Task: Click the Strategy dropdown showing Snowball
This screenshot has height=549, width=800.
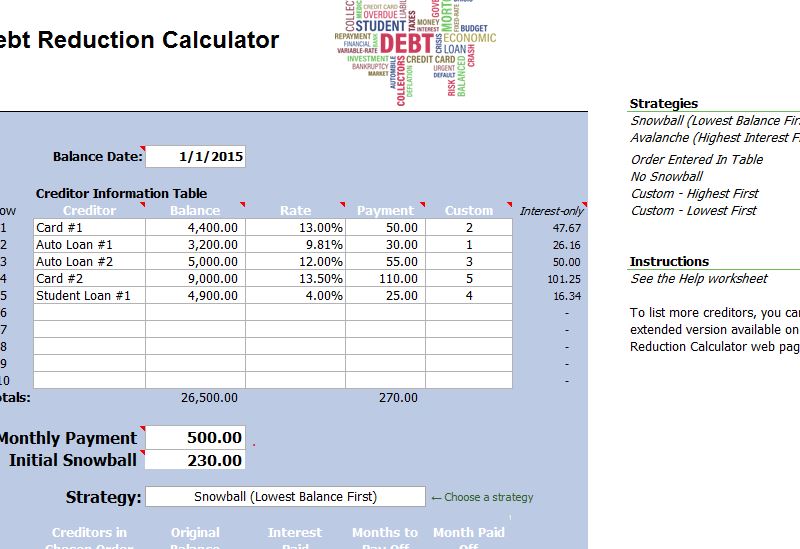Action: (x=285, y=496)
